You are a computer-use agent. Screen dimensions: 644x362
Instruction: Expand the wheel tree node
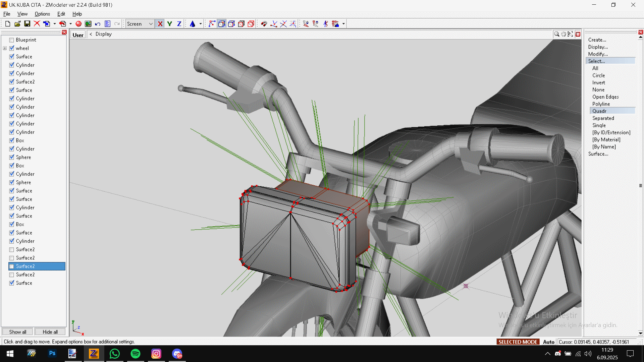click(x=5, y=48)
